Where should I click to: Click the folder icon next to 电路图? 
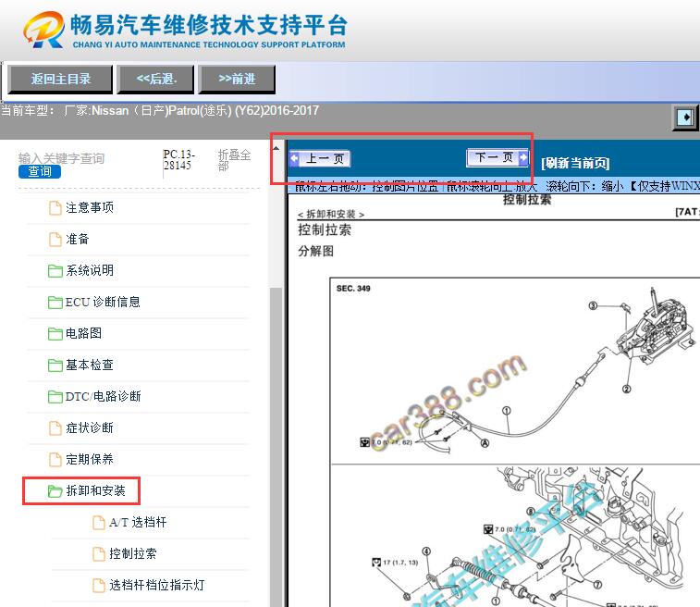55,334
